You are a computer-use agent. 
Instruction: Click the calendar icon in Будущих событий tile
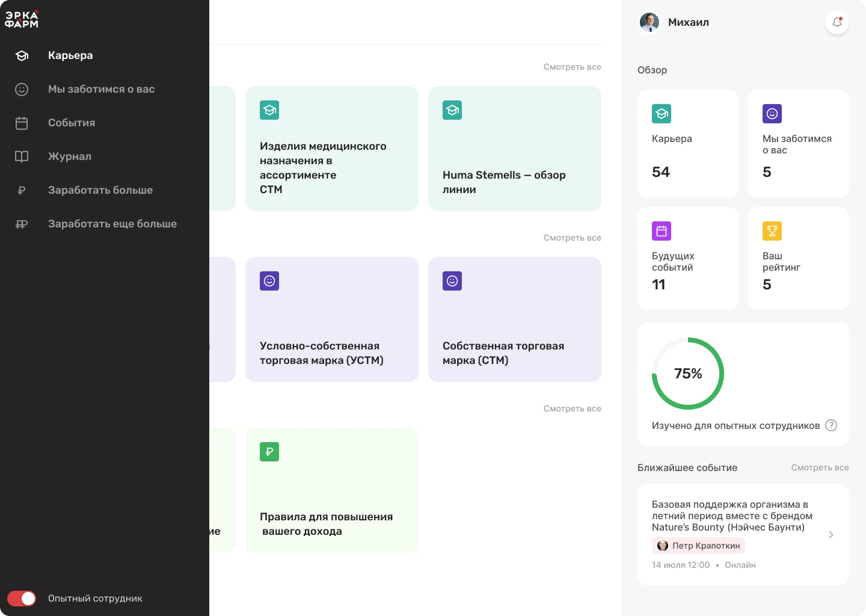(x=662, y=231)
